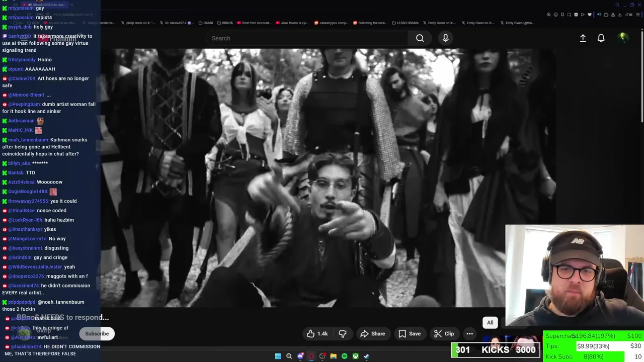Share the video
This screenshot has width=644, height=362.
373,334
